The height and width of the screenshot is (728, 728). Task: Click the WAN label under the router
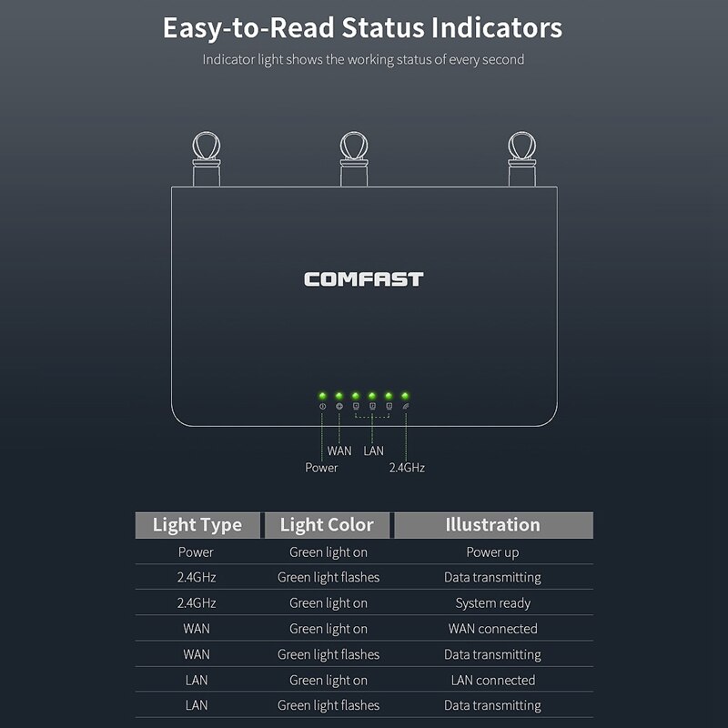pos(339,450)
